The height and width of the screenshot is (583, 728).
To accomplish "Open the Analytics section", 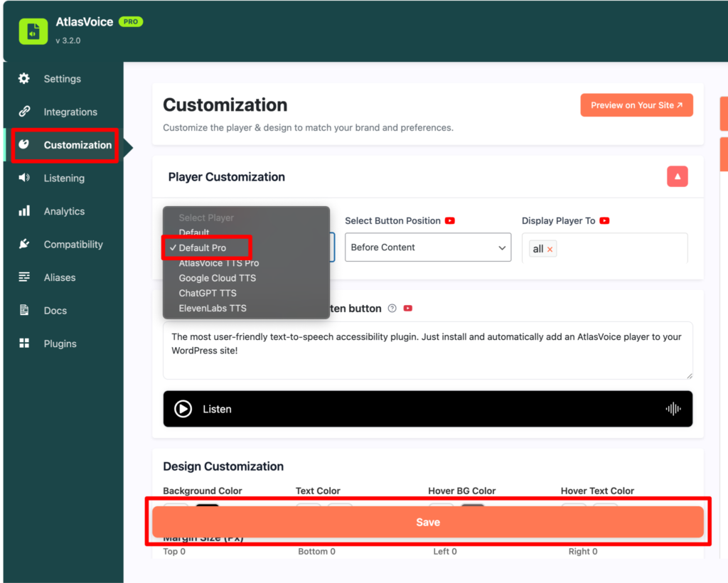I will click(63, 211).
